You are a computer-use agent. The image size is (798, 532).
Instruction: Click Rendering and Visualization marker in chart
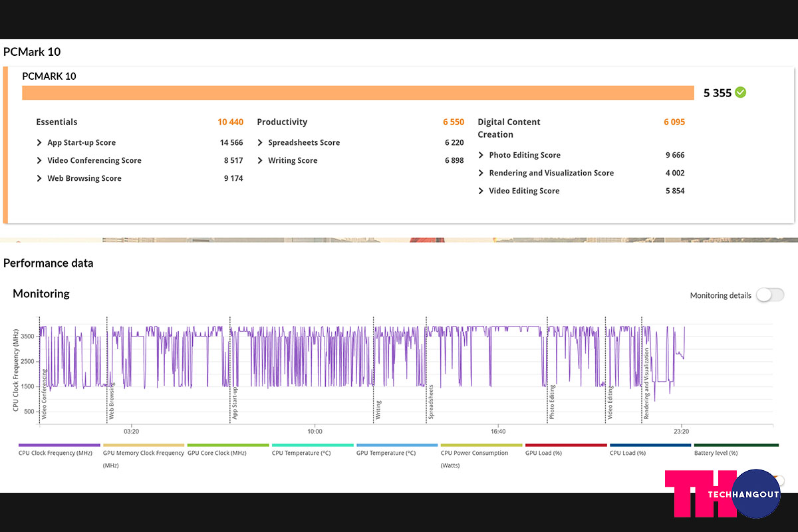point(646,384)
